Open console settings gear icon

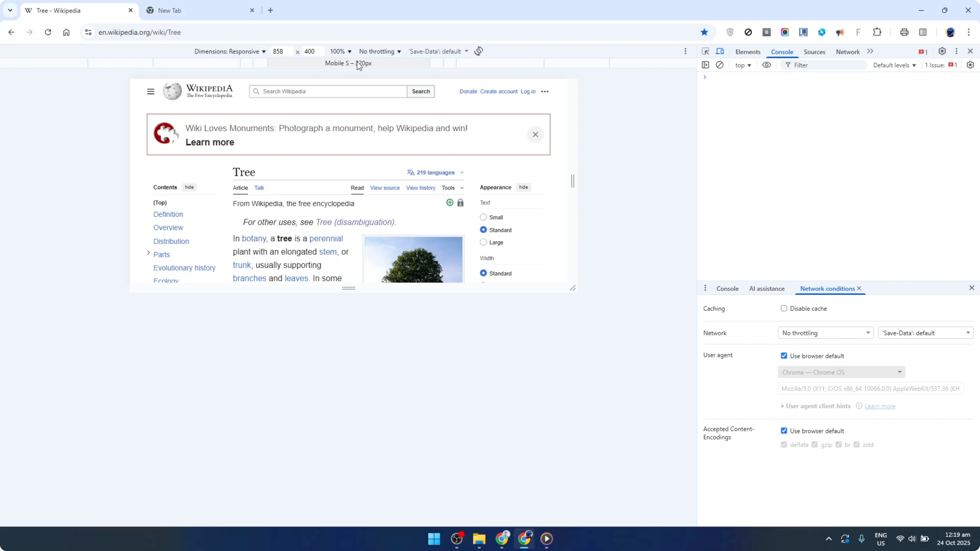point(970,65)
